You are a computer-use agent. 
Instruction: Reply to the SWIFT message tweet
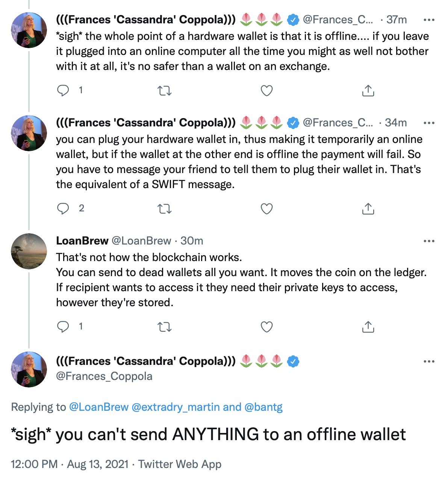pos(63,209)
